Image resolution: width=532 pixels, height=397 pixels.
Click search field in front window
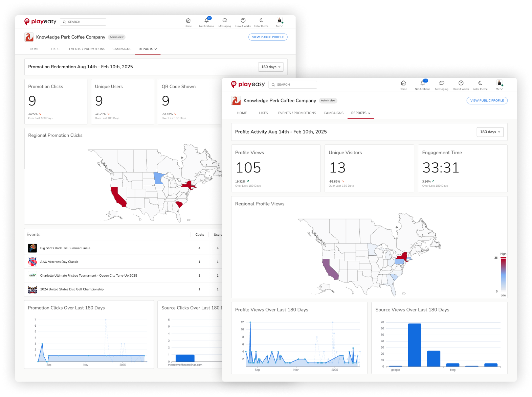[293, 85]
